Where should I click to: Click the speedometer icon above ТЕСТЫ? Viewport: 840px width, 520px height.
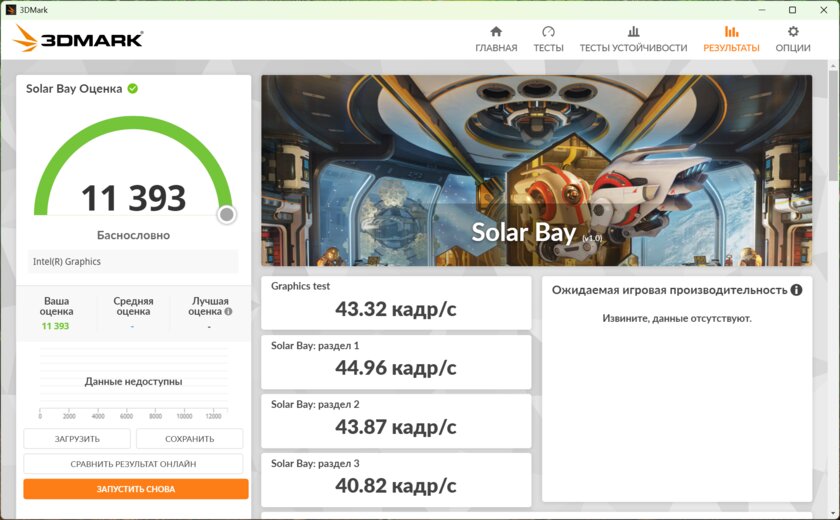coord(548,31)
